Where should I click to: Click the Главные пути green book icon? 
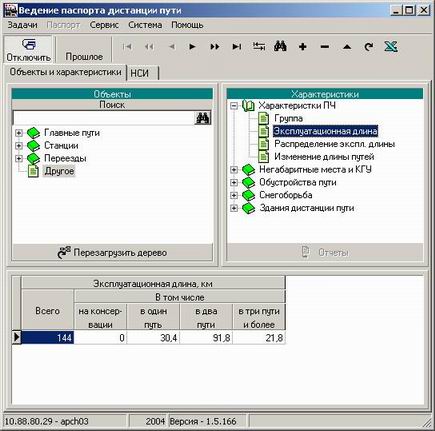(33, 133)
